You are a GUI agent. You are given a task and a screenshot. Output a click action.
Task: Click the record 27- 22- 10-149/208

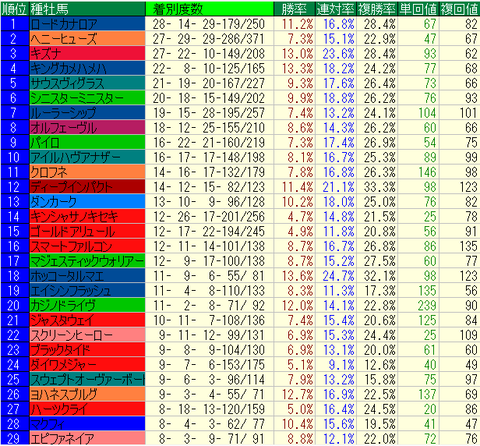[209, 54]
